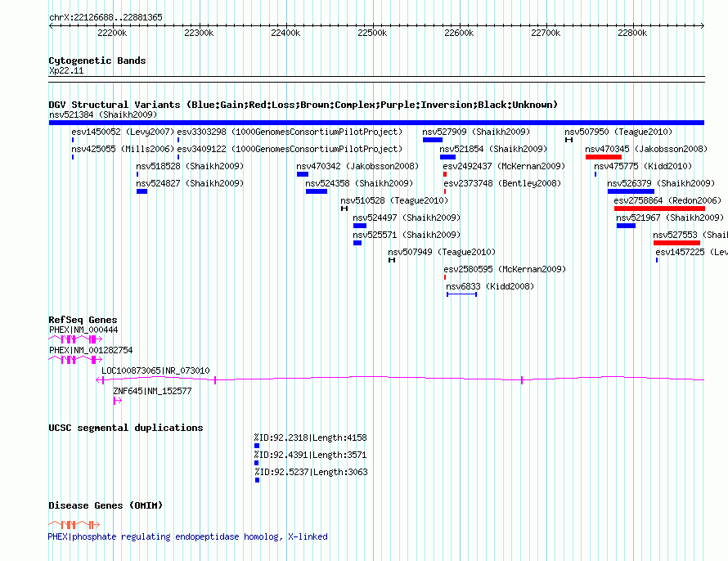Select the ZNF645 gene arrow glyph
Viewport: 728px width, 561px height.
(118, 401)
